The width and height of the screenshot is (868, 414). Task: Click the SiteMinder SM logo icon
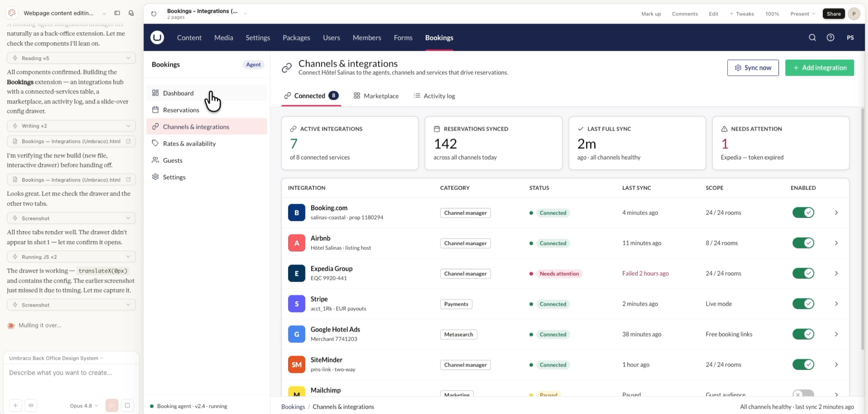[x=297, y=365]
